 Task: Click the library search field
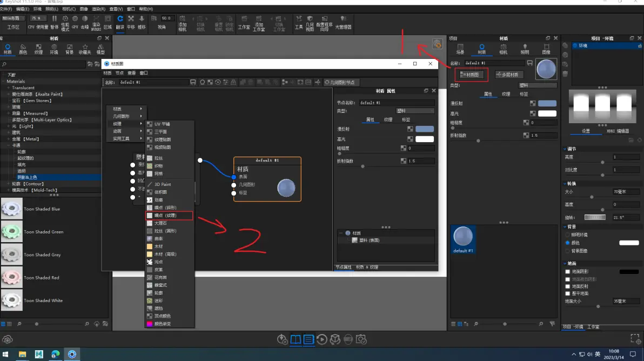[x=43, y=64]
